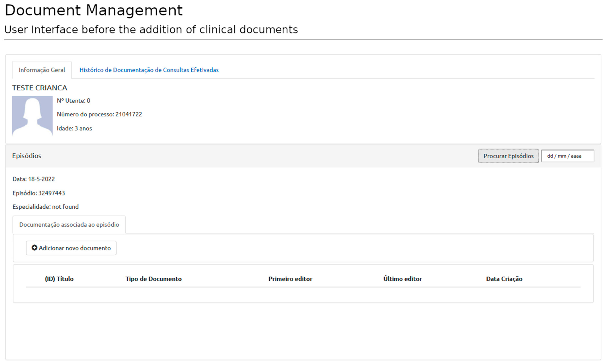Image resolution: width=606 pixels, height=364 pixels.
Task: Select the Data 18-5-2022 episode date
Action: [x=33, y=179]
